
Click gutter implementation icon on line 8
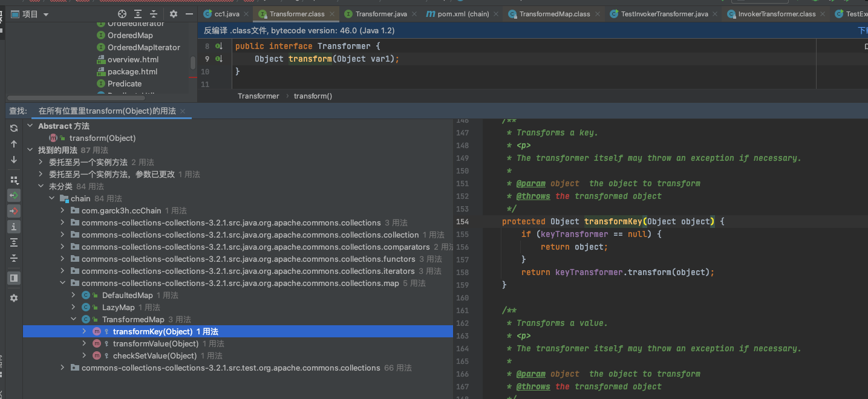[x=219, y=46]
